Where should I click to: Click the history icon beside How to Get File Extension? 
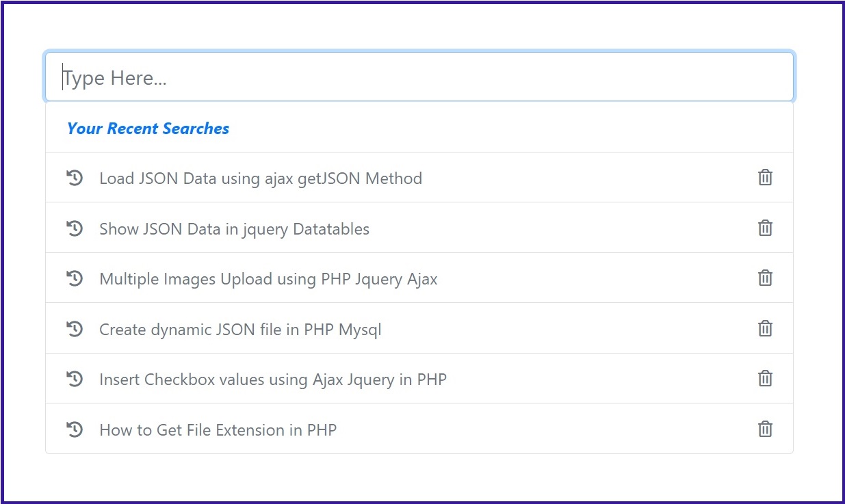click(x=75, y=429)
